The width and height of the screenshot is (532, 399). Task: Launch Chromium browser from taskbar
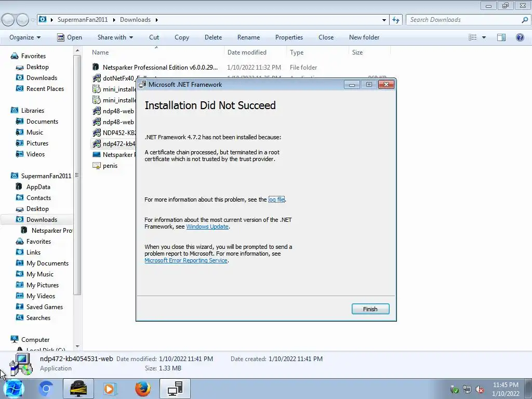[46, 389]
